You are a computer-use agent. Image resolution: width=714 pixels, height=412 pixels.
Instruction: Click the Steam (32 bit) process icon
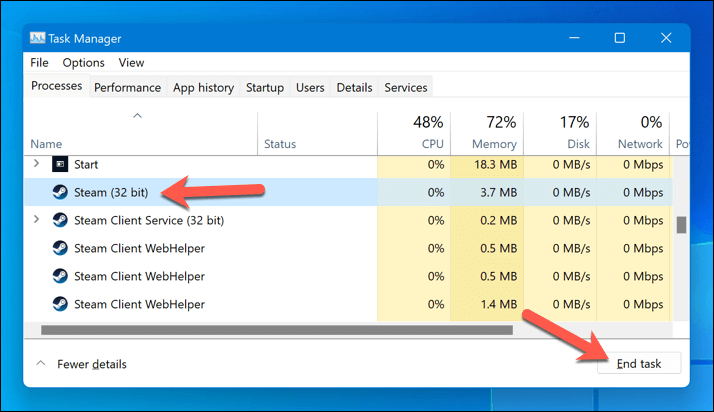coord(60,192)
